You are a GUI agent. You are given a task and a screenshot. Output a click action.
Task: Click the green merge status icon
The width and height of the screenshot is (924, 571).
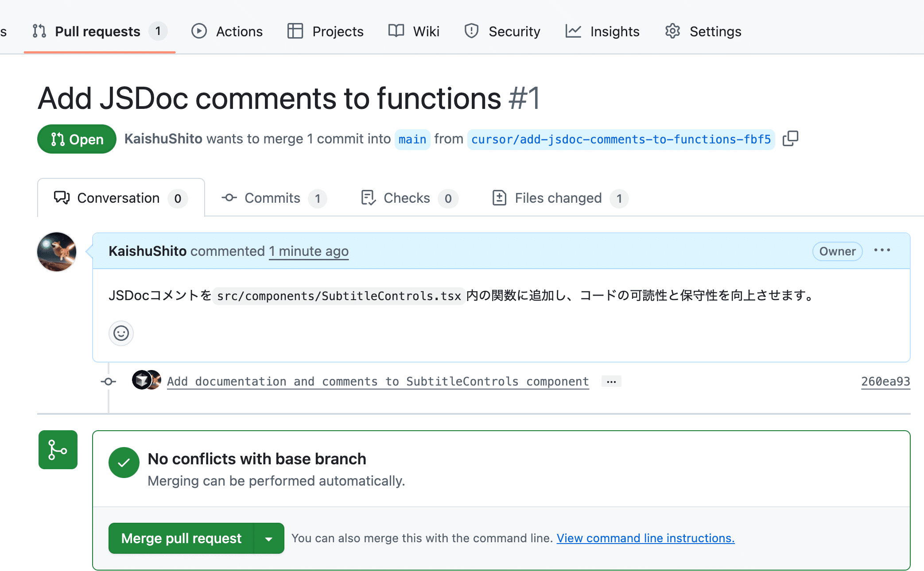pos(58,450)
